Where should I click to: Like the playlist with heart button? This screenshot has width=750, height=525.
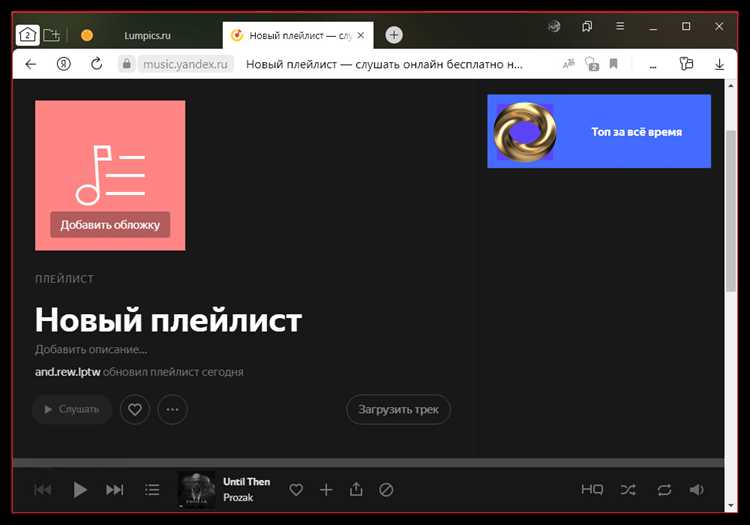click(135, 409)
